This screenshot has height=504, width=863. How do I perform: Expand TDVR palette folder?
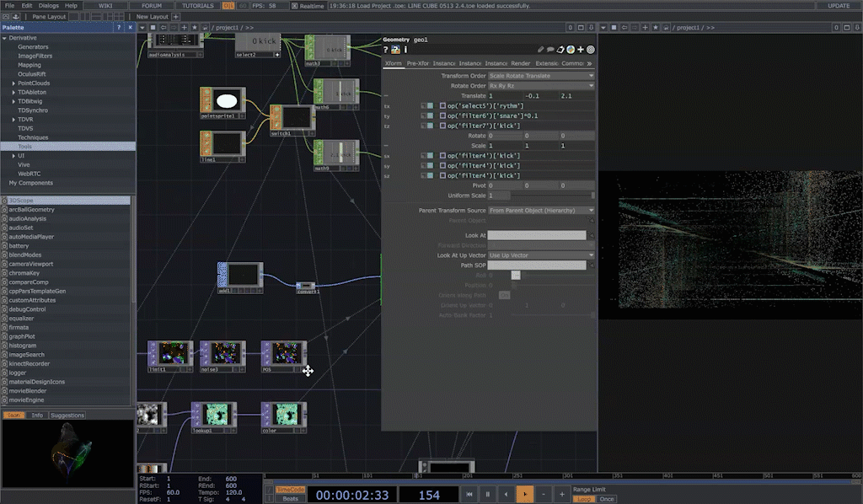point(13,120)
